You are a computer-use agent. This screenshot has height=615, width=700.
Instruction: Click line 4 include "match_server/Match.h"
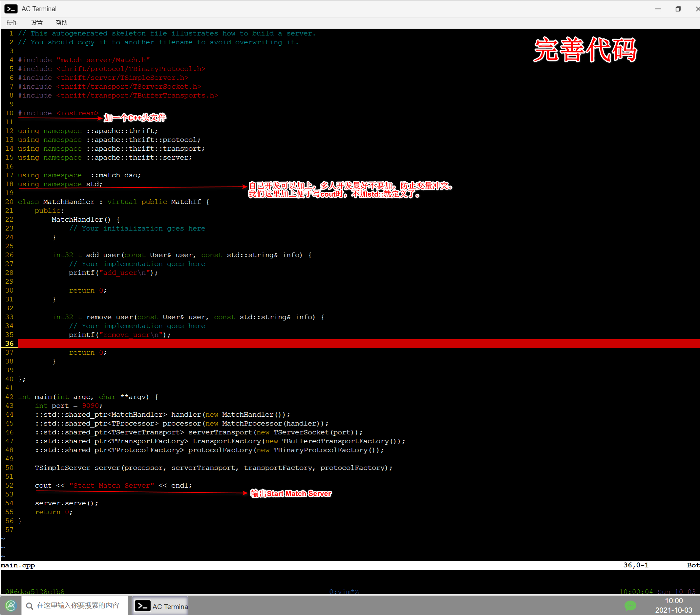point(84,60)
